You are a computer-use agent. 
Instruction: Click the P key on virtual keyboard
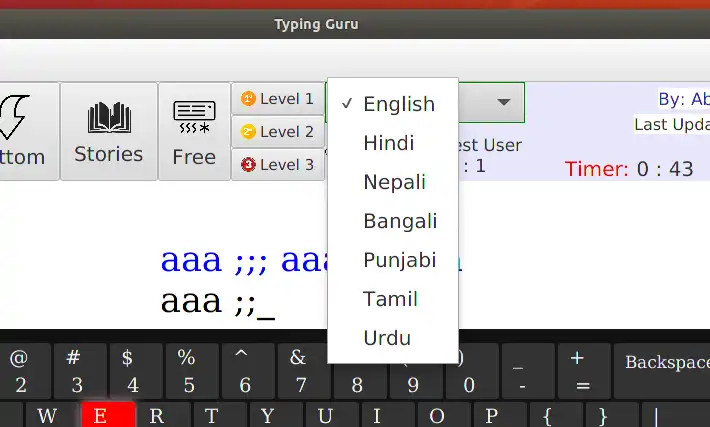(499, 415)
